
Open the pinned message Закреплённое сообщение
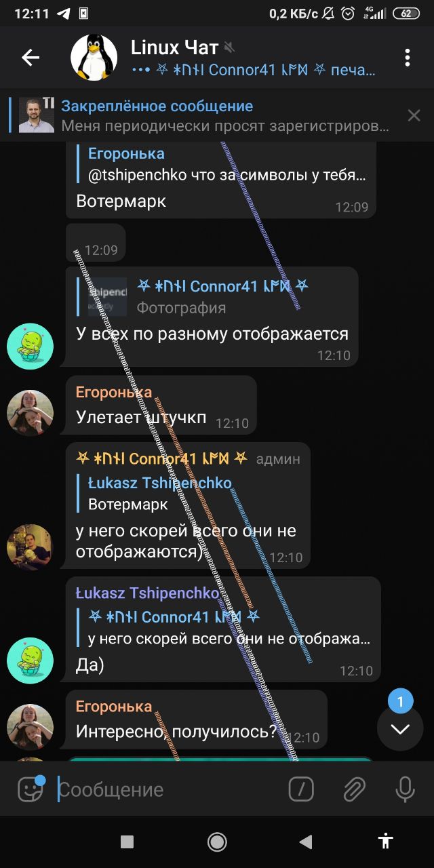203,115
